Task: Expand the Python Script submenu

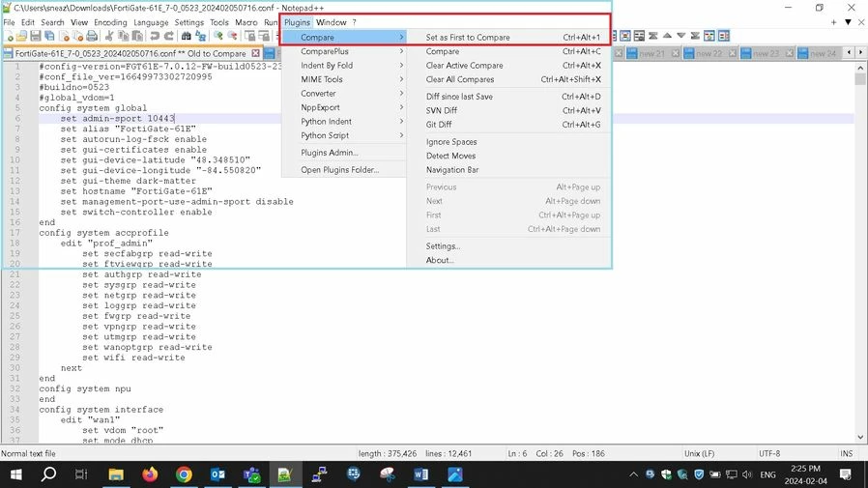Action: point(344,135)
